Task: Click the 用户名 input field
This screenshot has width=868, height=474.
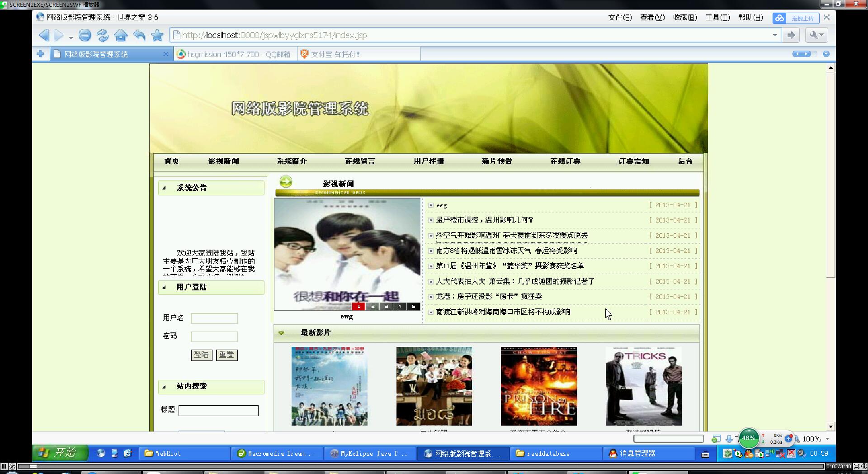Action: [x=214, y=318]
